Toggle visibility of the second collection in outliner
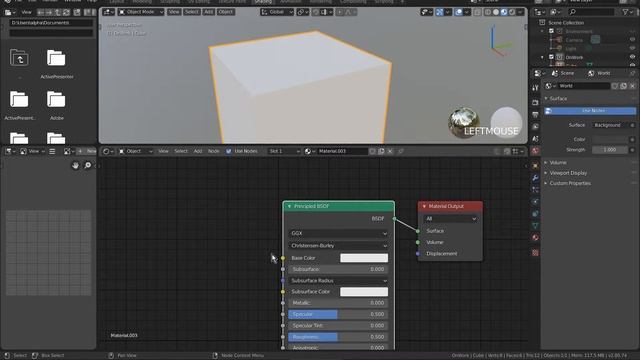 (632, 57)
